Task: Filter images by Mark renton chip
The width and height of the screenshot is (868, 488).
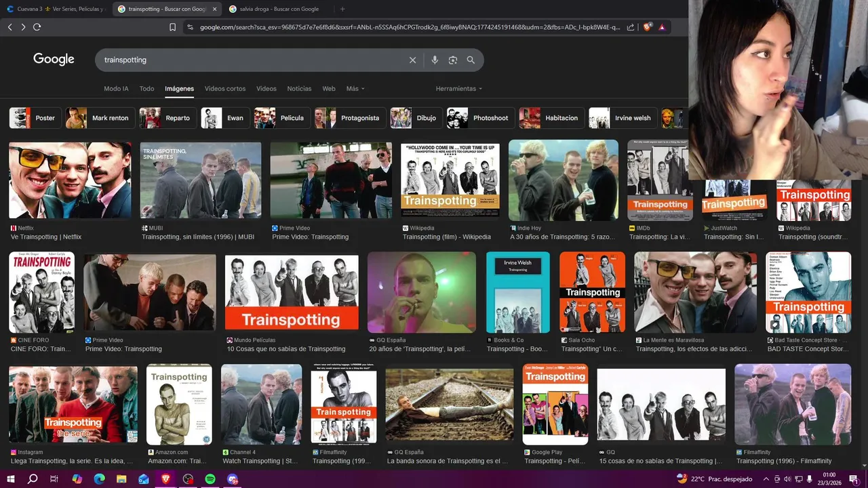Action: click(x=99, y=118)
